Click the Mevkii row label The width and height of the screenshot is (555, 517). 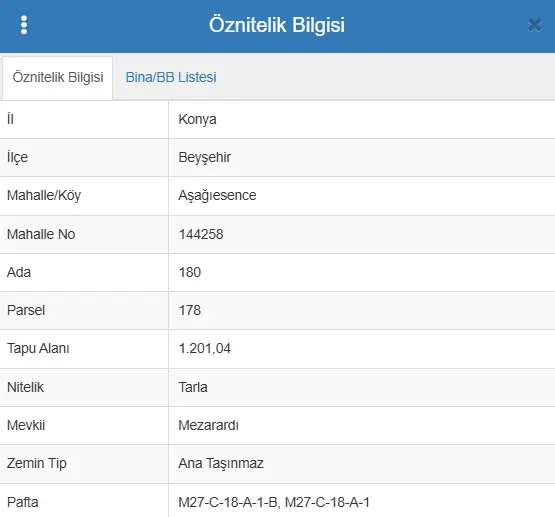click(26, 425)
